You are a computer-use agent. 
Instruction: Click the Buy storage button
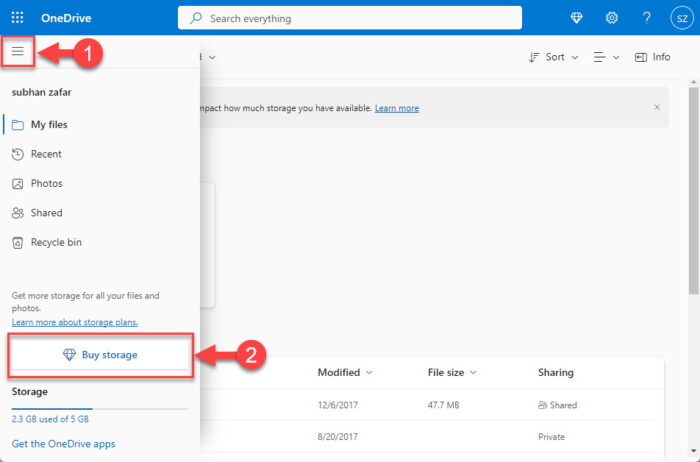[100, 355]
